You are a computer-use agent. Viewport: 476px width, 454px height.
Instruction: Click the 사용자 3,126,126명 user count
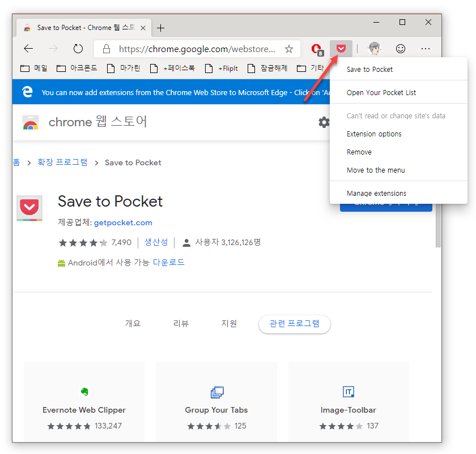(x=228, y=242)
